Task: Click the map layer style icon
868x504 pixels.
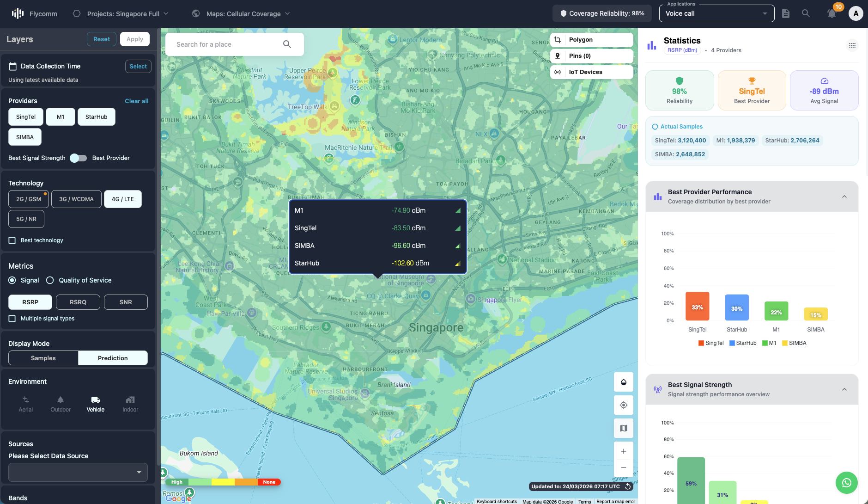Action: point(623,428)
